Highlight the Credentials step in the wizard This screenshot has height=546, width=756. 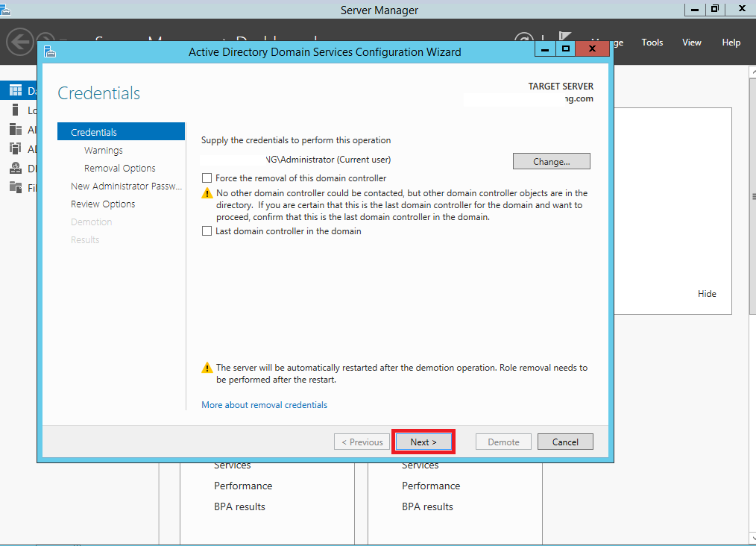(x=94, y=131)
